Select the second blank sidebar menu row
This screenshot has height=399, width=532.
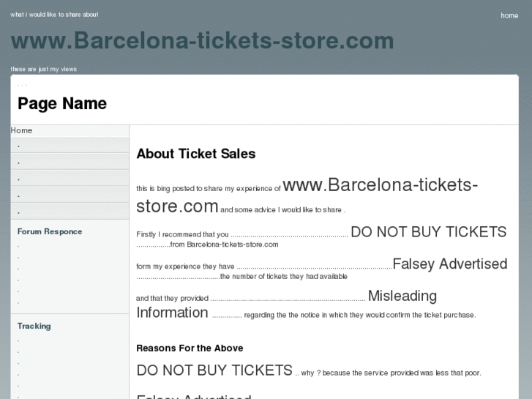coord(70,162)
